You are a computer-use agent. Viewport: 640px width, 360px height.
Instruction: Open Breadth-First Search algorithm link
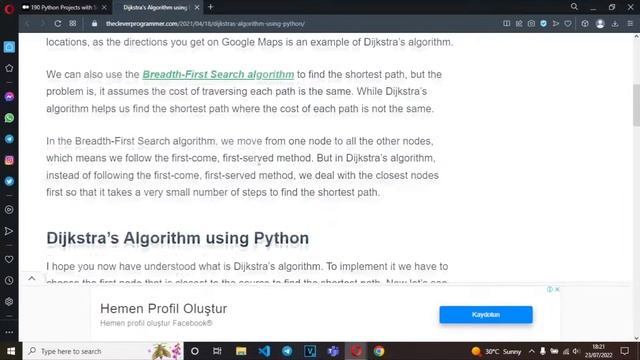218,74
